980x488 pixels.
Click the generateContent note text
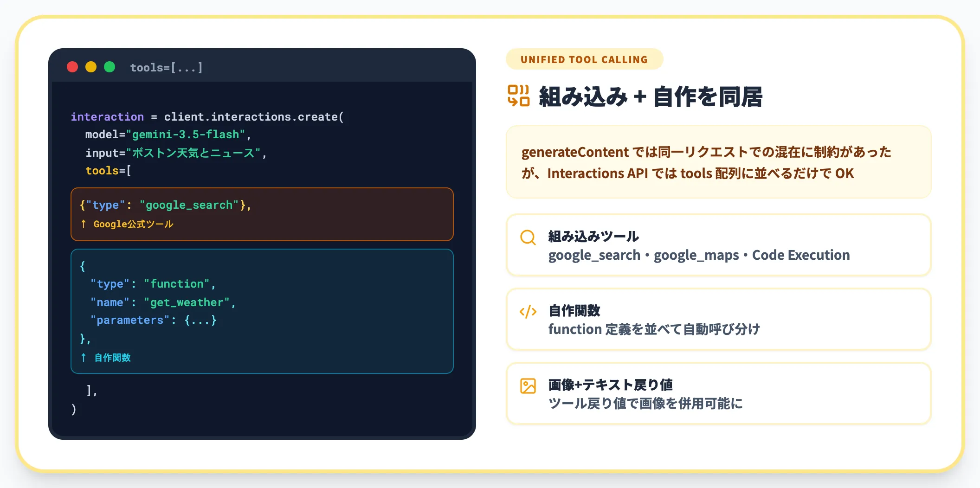(x=706, y=162)
